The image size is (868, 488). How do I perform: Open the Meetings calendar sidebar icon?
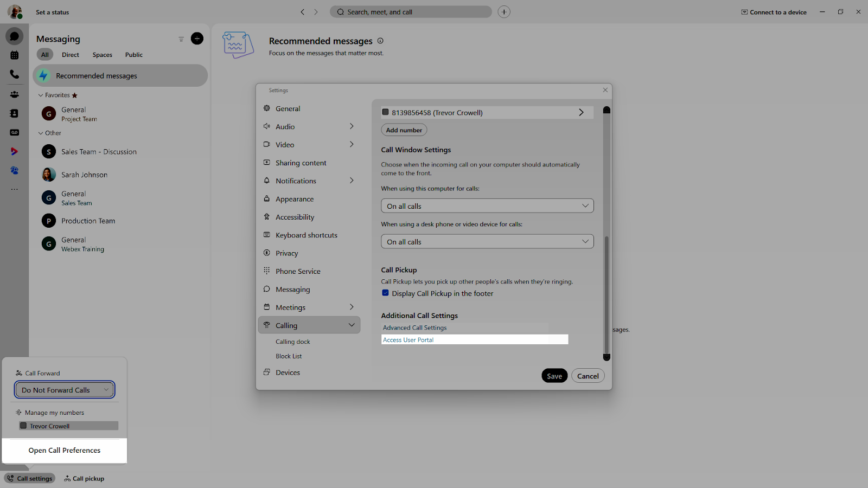pos(15,55)
